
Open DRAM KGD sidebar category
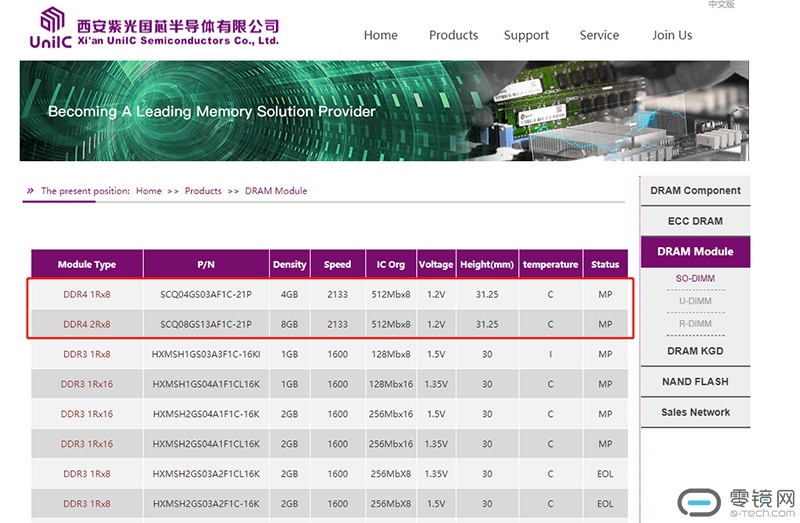pos(695,351)
